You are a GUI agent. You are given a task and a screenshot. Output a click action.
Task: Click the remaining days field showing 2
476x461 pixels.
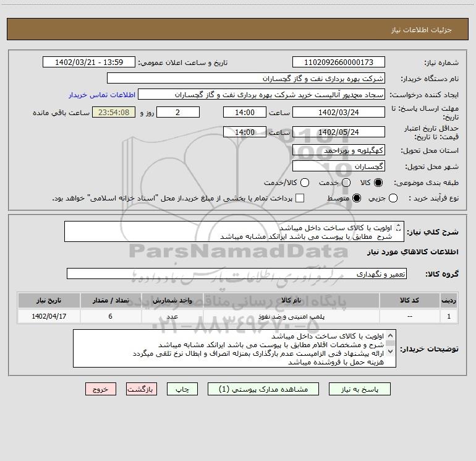178,112
